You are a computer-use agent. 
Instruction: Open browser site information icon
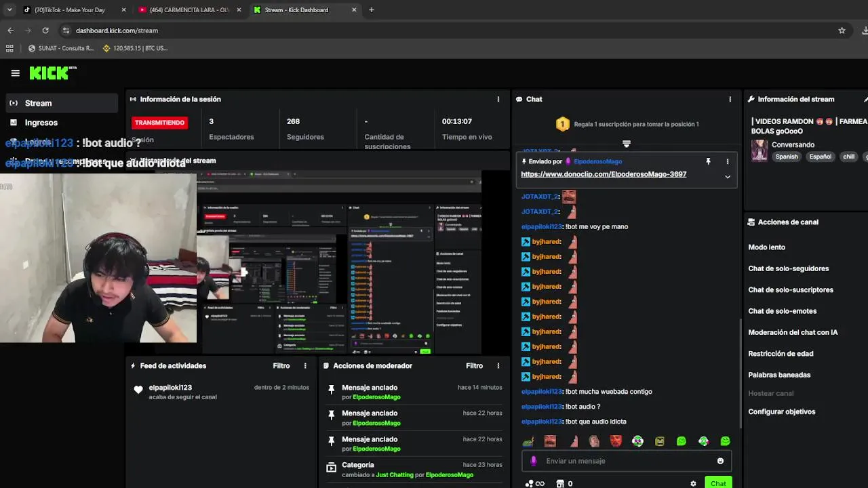(66, 30)
